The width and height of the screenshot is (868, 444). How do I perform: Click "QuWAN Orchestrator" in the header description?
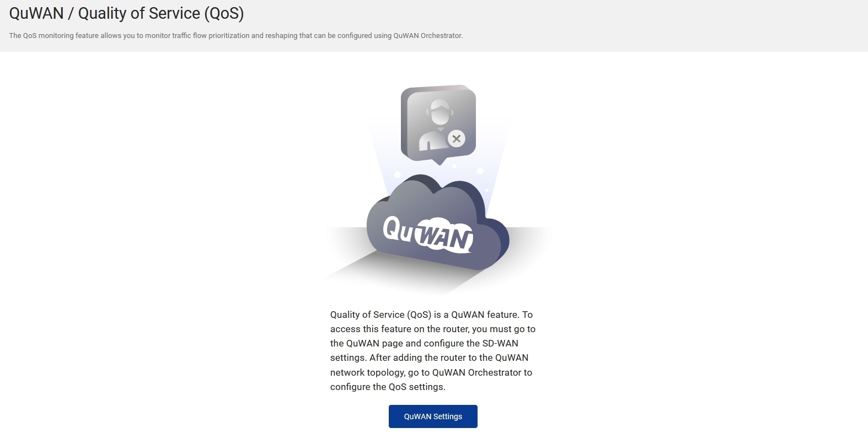pyautogui.click(x=427, y=36)
